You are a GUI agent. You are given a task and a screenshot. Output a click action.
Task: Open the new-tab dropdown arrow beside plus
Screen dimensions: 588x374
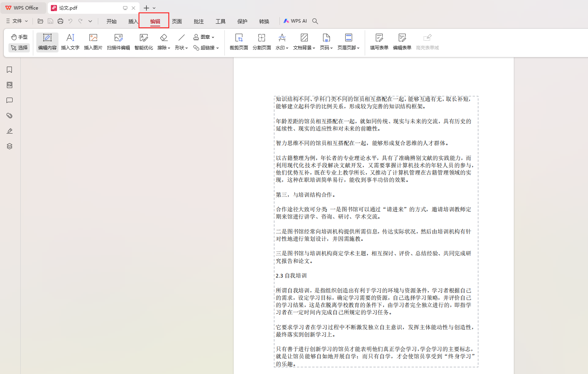pos(154,8)
